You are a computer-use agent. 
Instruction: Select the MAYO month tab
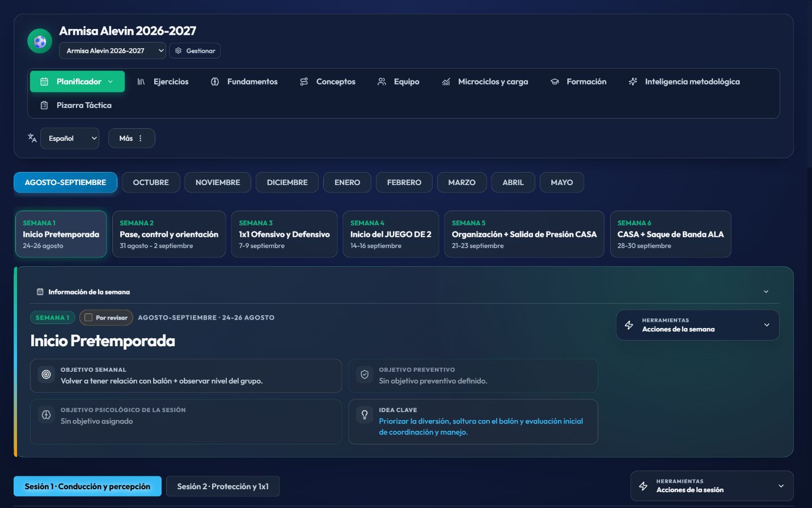point(562,182)
